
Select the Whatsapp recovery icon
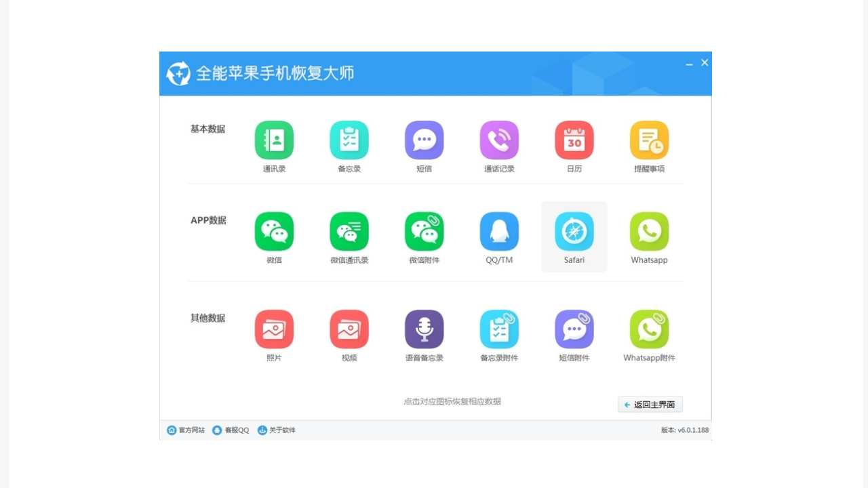pyautogui.click(x=650, y=232)
